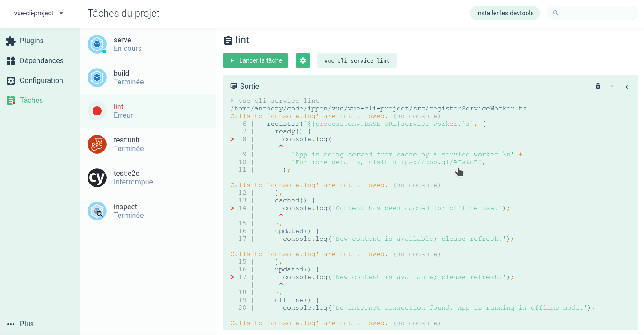
Task: Click the inspect task magnifier icon
Action: click(97, 211)
